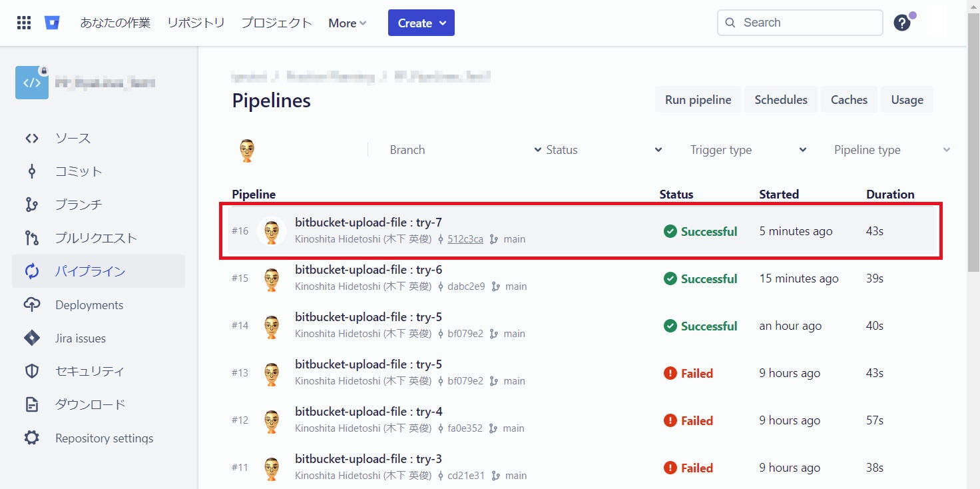The image size is (980, 489).
Task: Click the Bitbucket logo in the top bar
Action: coord(52,22)
